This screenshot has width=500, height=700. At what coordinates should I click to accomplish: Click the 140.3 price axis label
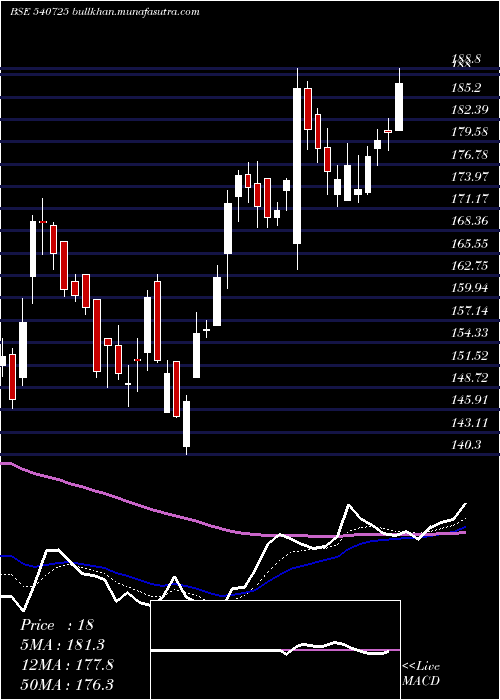[467, 445]
